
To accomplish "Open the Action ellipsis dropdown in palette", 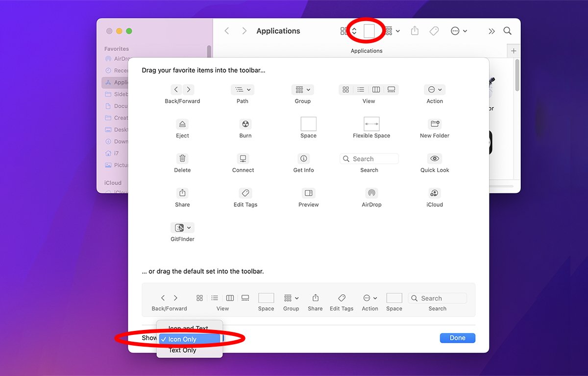I will tap(434, 90).
